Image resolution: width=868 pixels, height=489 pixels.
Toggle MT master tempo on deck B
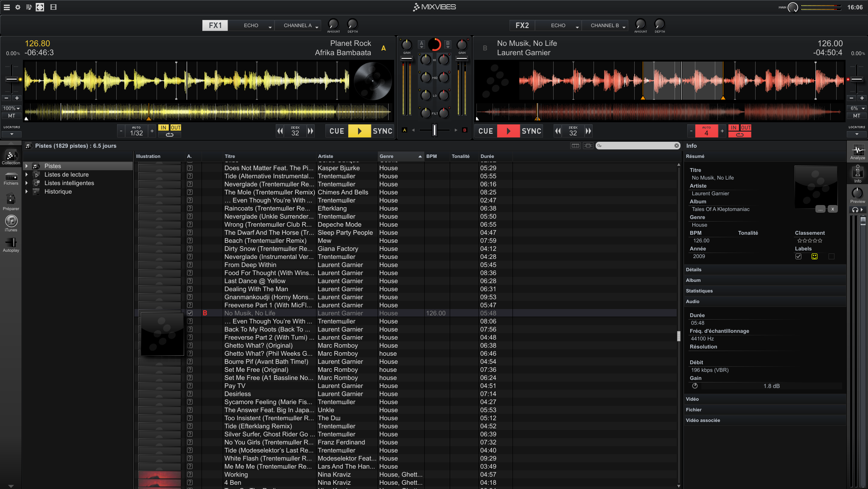tap(857, 116)
